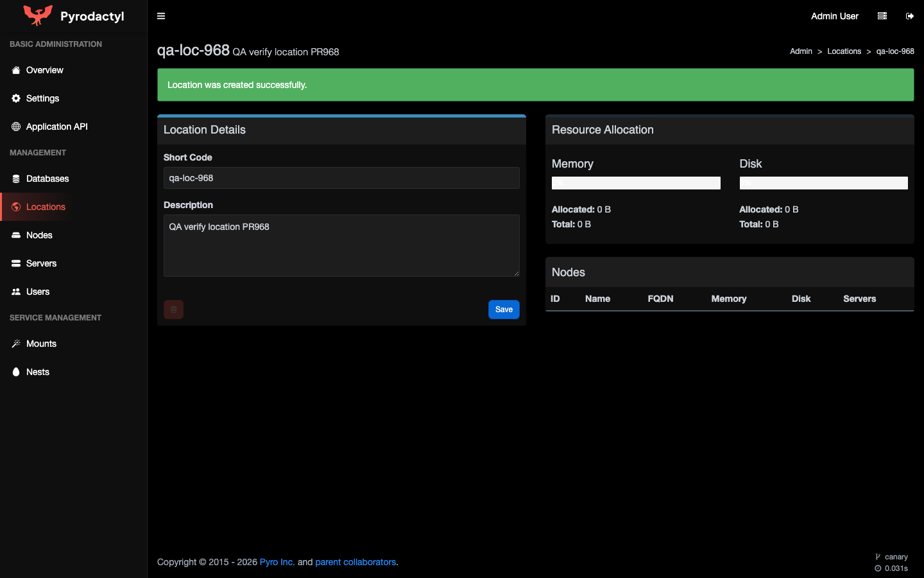
Task: Click the FQDN column header
Action: click(x=660, y=299)
